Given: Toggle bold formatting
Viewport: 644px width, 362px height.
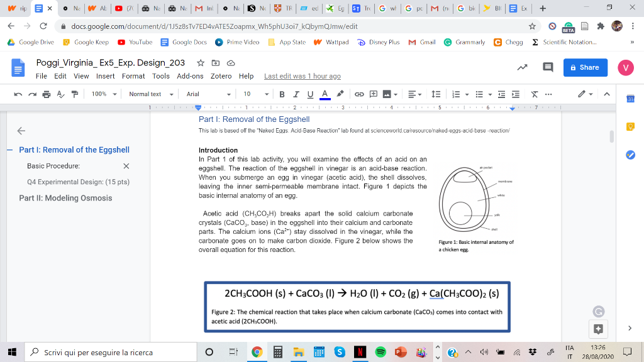Looking at the screenshot, I should click(x=281, y=94).
